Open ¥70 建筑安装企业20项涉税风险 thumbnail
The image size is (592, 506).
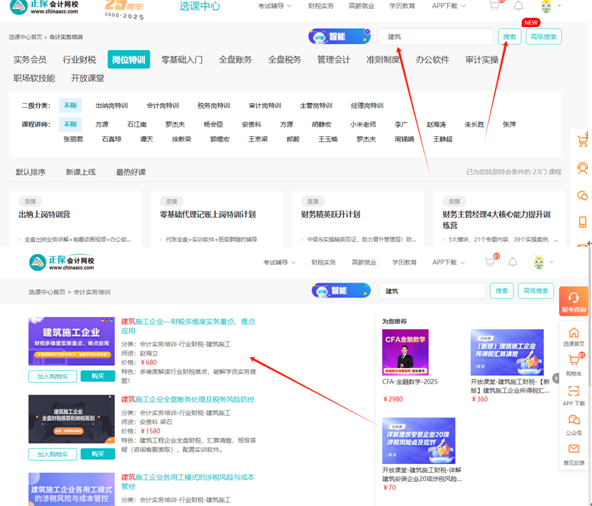[418, 440]
